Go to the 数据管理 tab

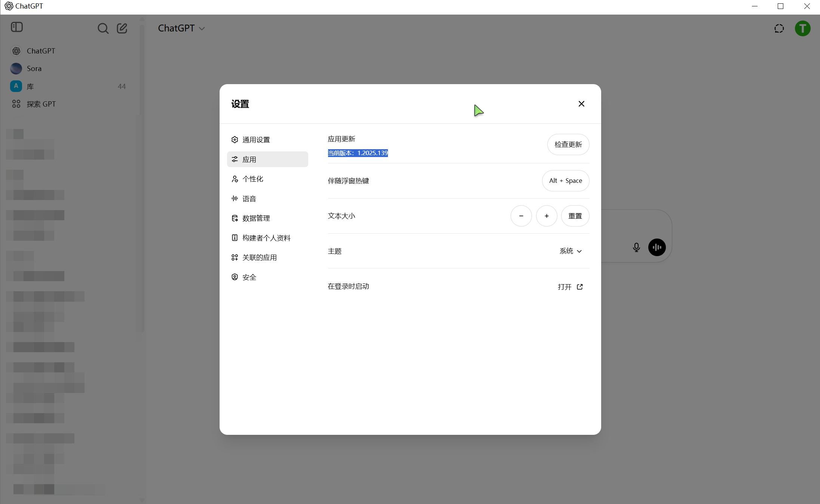[x=267, y=218]
